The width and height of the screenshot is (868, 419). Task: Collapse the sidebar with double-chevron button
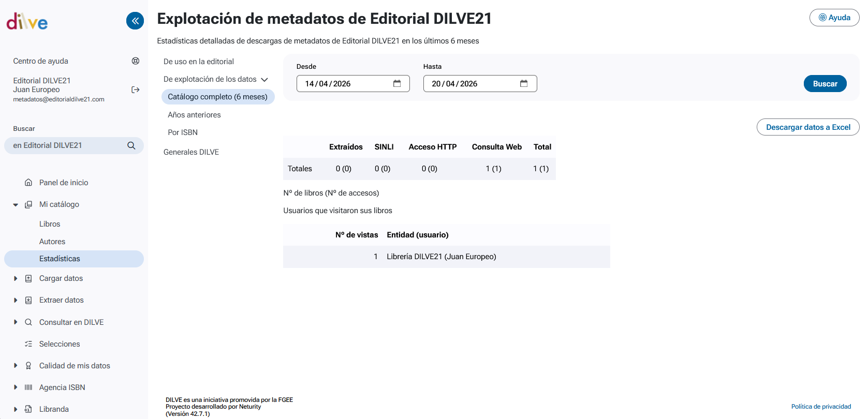coord(135,21)
